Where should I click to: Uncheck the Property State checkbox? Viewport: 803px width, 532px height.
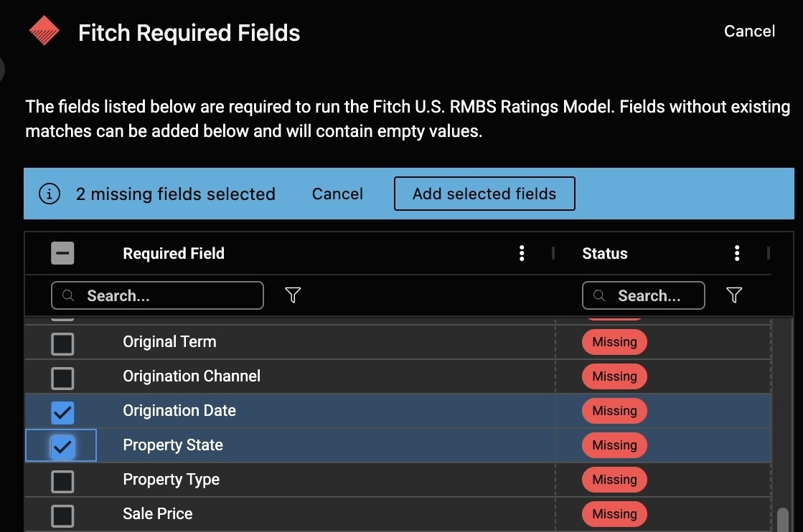click(x=62, y=446)
